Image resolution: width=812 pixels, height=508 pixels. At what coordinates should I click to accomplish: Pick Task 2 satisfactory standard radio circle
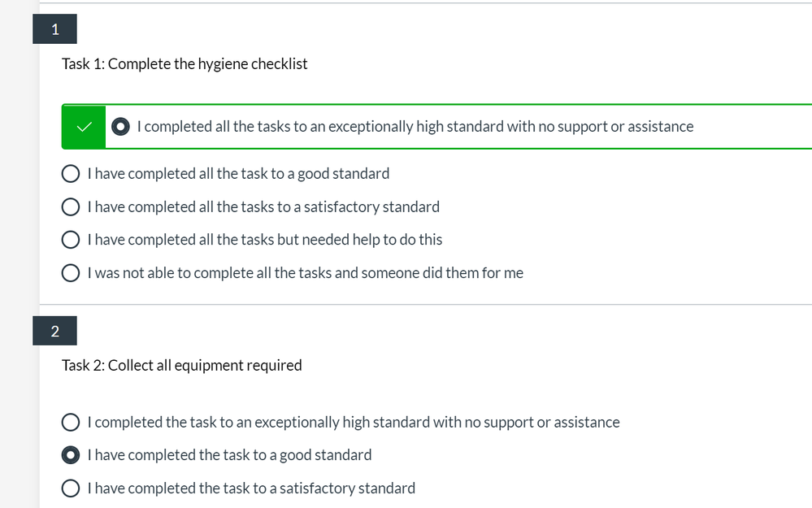[71, 488]
